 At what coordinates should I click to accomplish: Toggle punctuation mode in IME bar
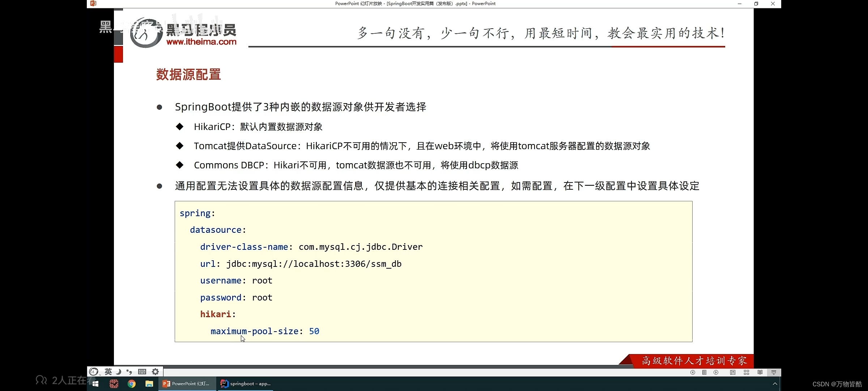pos(129,371)
